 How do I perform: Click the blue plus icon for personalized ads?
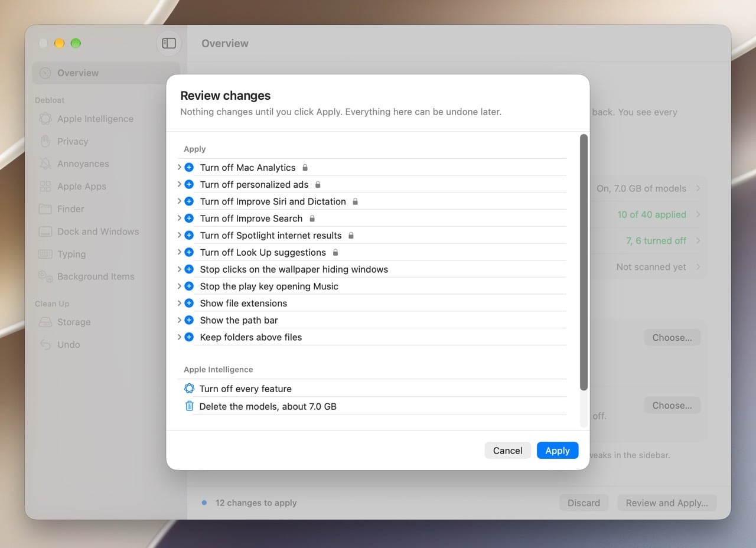click(189, 184)
